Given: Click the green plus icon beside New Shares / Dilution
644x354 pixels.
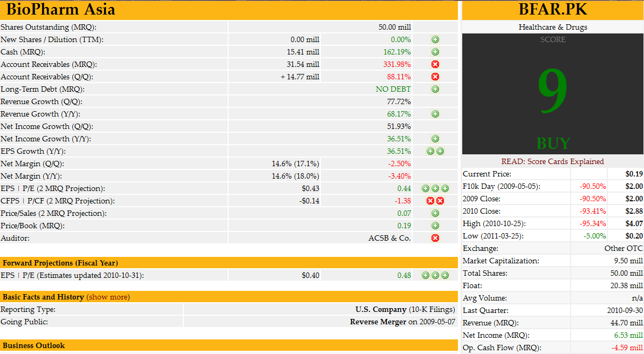Looking at the screenshot, I should point(435,39).
